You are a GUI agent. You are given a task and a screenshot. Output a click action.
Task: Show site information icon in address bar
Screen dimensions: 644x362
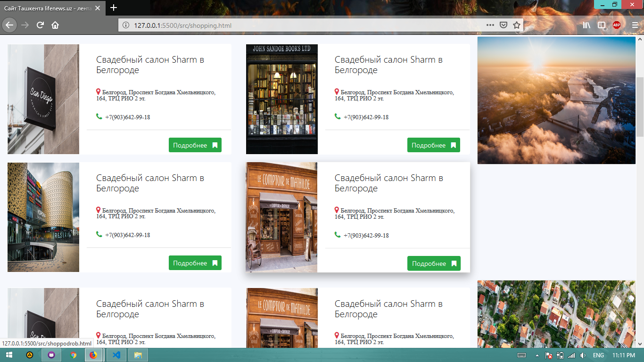(x=126, y=25)
